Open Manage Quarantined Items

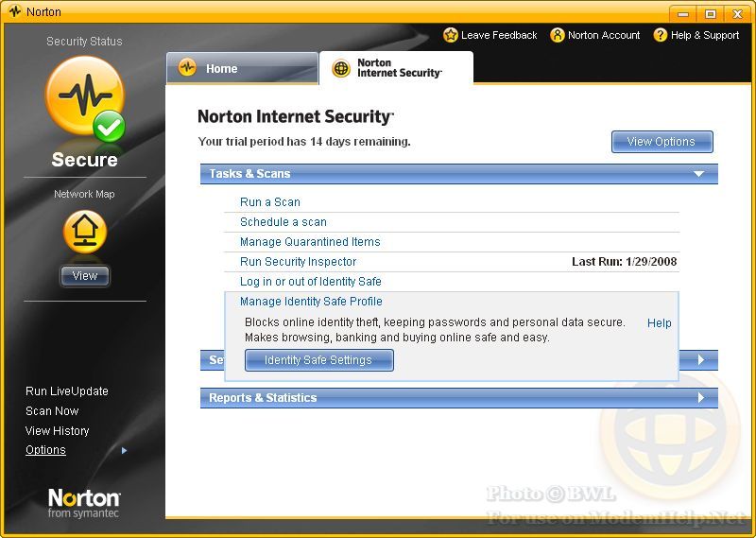pyautogui.click(x=310, y=242)
